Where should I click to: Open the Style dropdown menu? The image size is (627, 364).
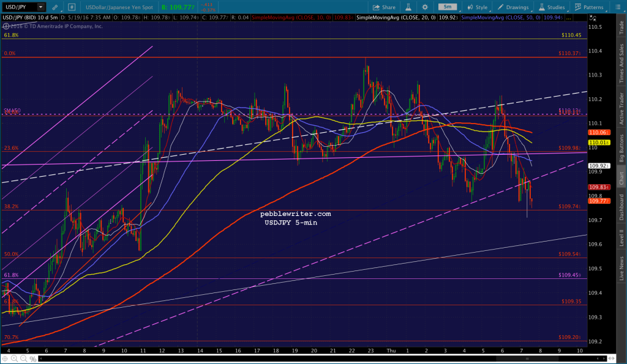click(479, 7)
